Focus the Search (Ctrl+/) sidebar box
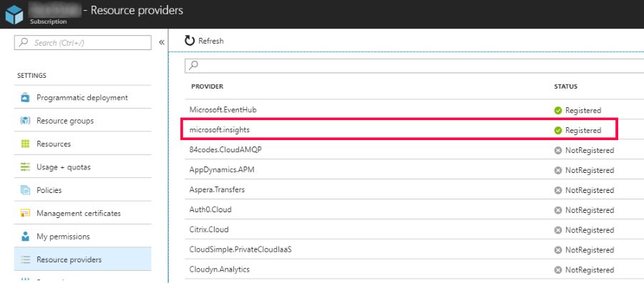Screen dimensions: 644x283 pyautogui.click(x=82, y=43)
